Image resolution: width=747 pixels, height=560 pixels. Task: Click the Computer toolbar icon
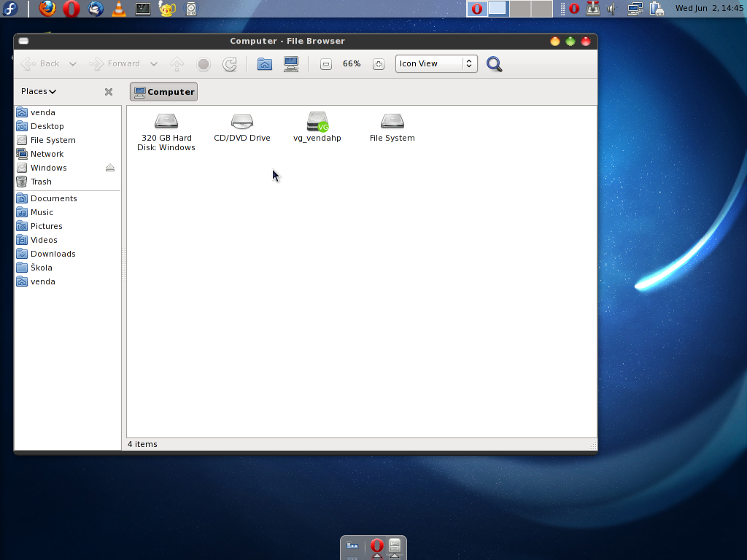[291, 64]
